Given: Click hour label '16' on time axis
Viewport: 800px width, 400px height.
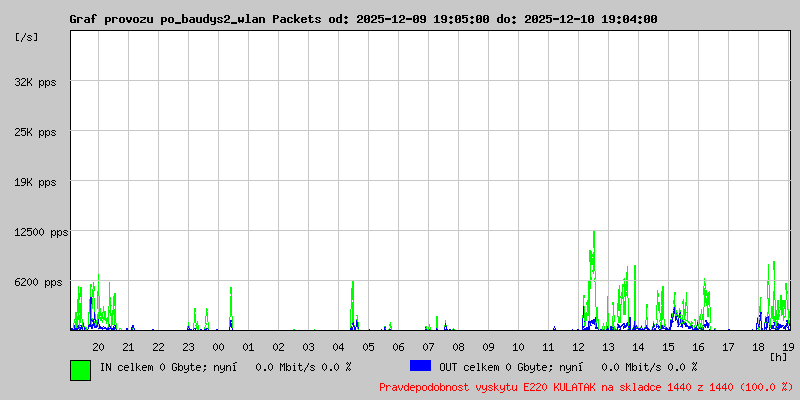Looking at the screenshot, I should [x=698, y=347].
